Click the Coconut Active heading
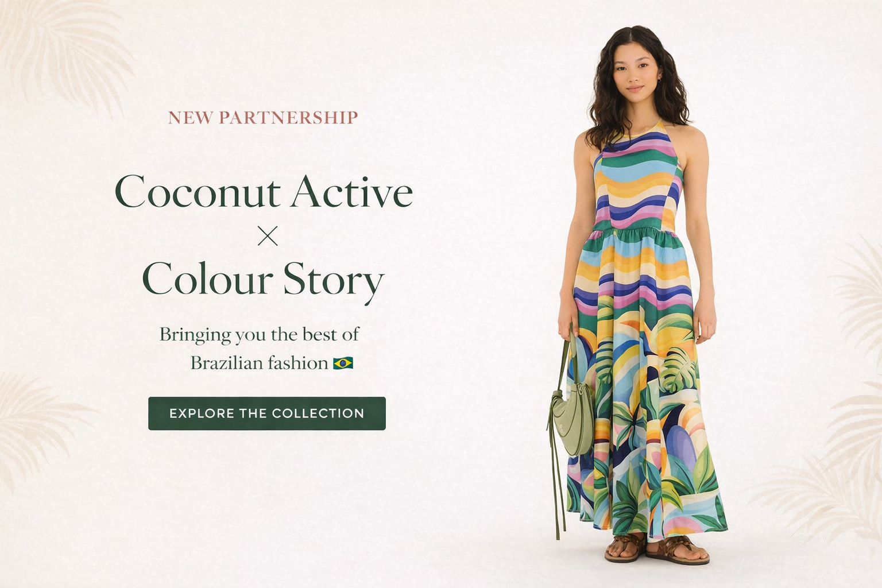Screen dimensions: 882x588 pos(264,192)
